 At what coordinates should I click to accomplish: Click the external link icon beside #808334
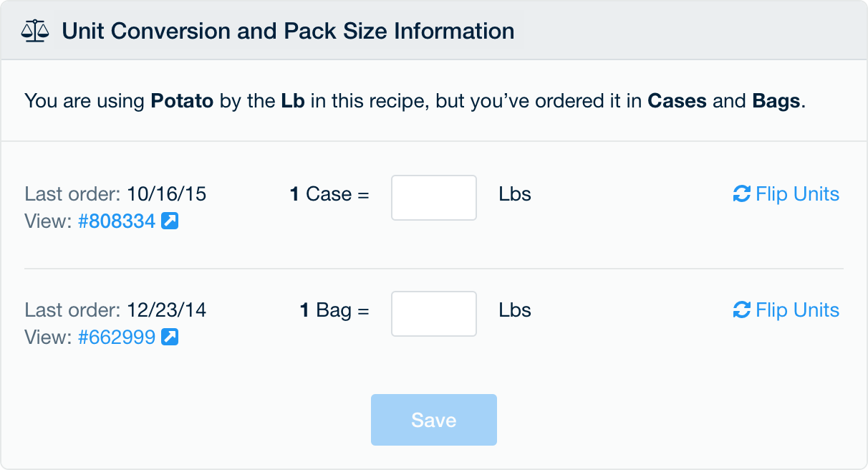[x=170, y=221]
